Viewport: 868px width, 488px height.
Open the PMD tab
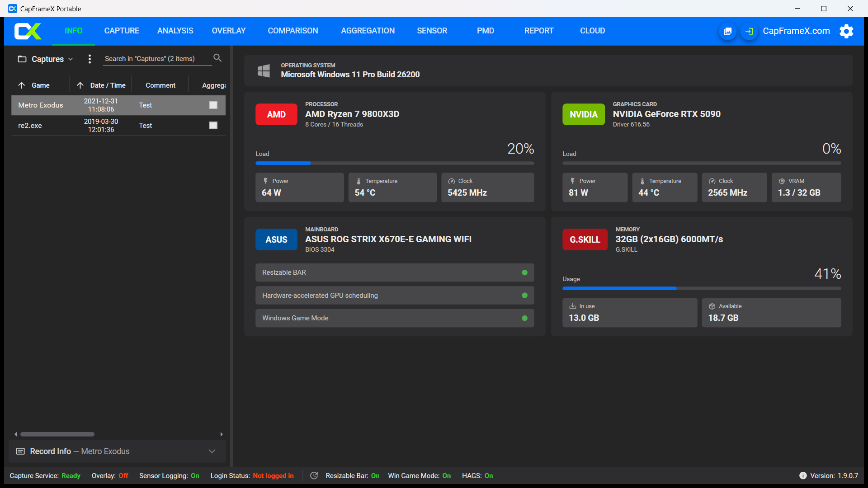click(486, 31)
